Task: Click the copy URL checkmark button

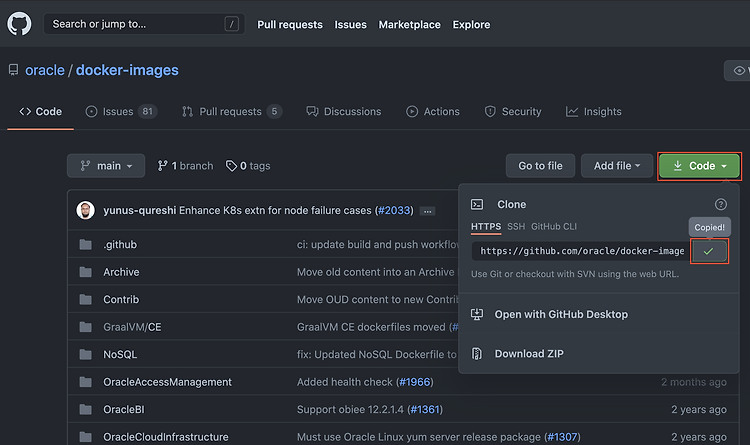Action: [709, 251]
